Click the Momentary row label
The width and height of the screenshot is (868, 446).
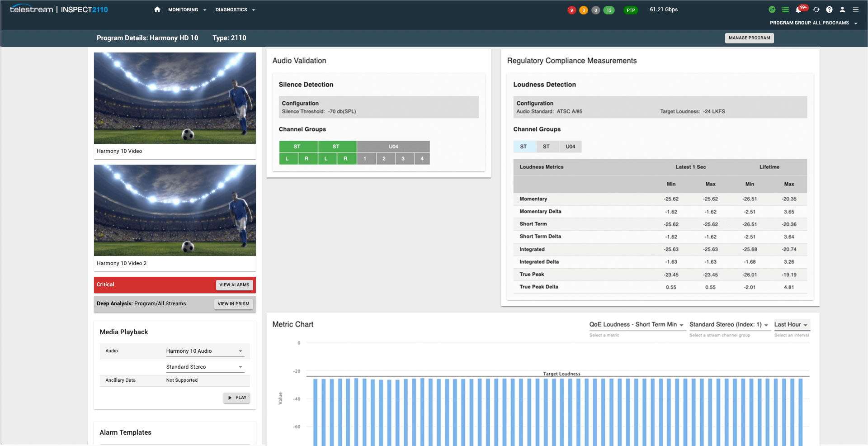533,199
